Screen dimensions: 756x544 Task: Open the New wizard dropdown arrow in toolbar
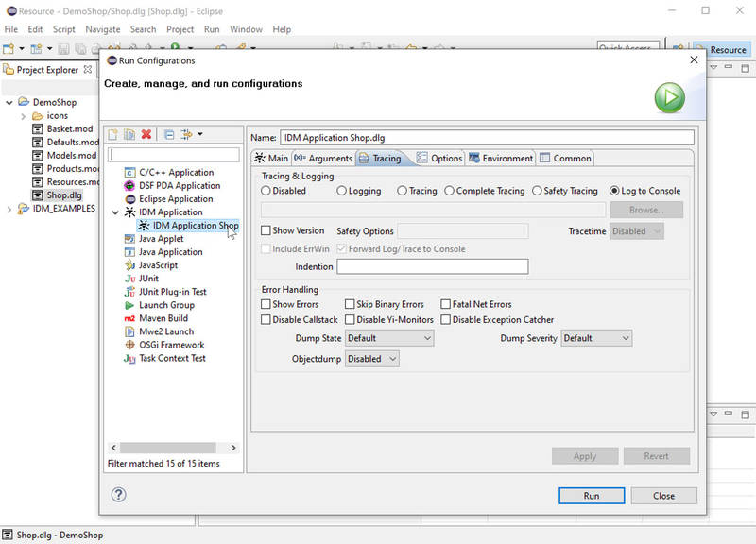coord(22,49)
